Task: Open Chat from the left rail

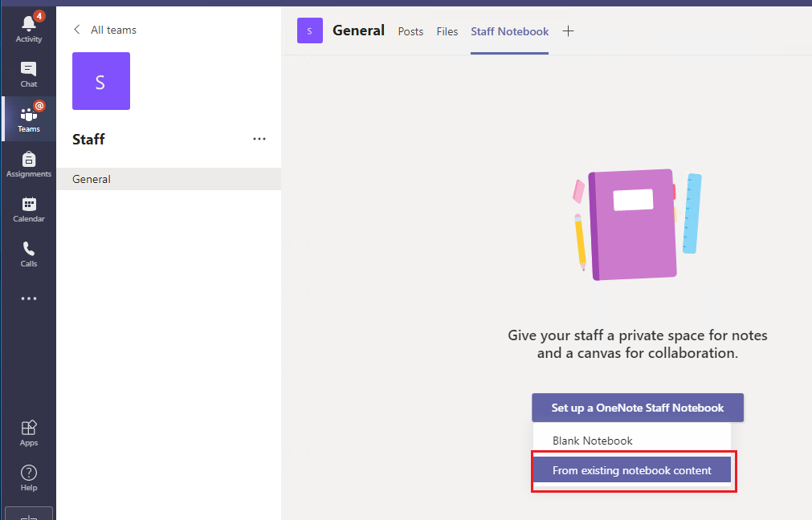Action: coord(28,75)
